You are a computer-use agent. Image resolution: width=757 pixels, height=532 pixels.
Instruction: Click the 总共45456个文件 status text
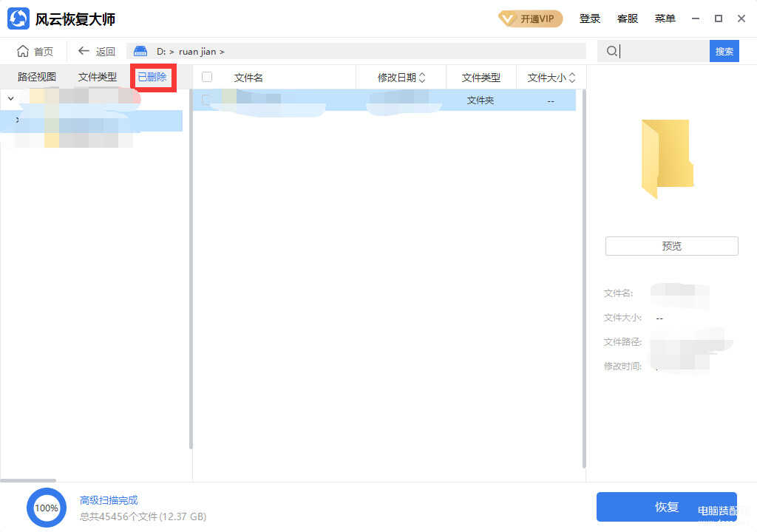pyautogui.click(x=143, y=516)
